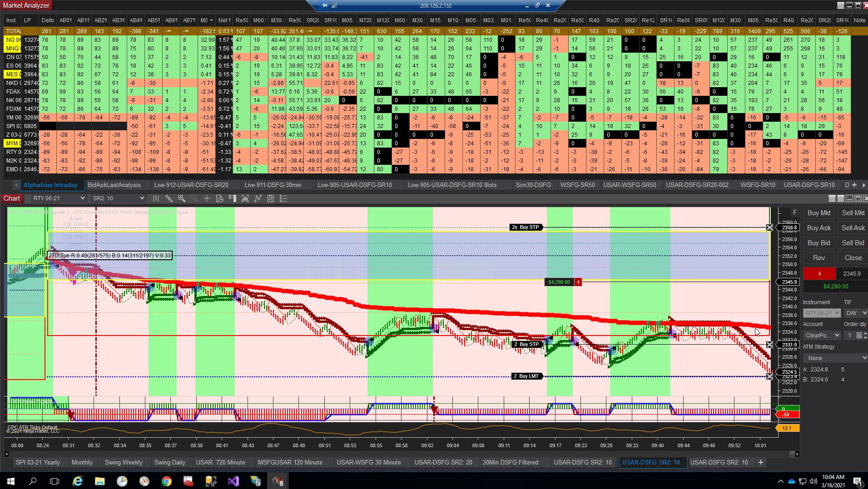This screenshot has width=868, height=489.
Task: Open the indicators icon on the chart toolbar
Action: pos(244,198)
